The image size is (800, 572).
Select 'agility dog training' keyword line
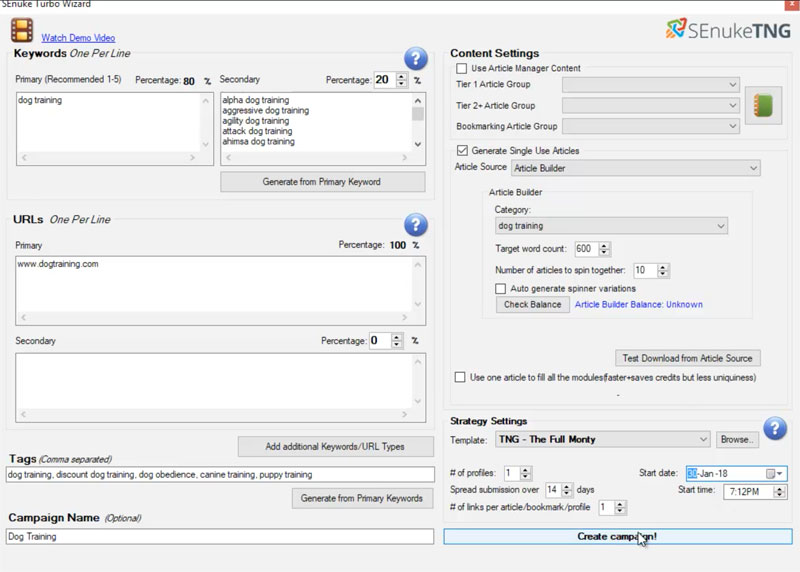pyautogui.click(x=256, y=121)
